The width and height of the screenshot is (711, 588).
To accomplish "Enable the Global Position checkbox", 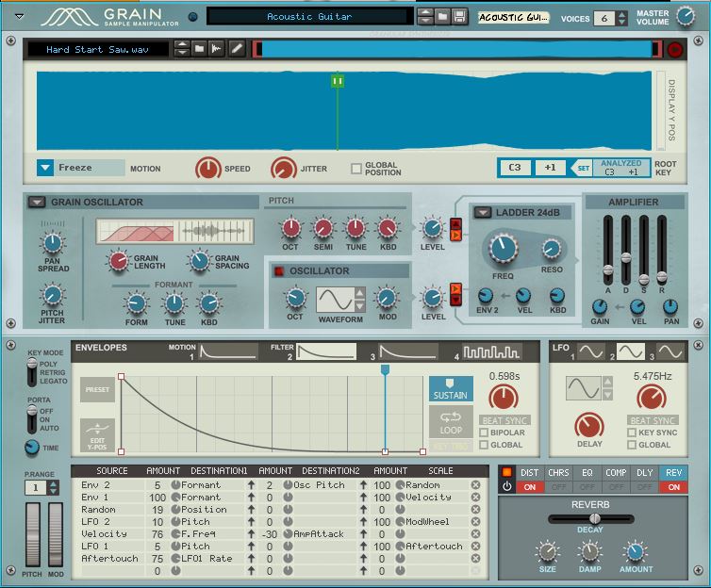I will (x=356, y=169).
